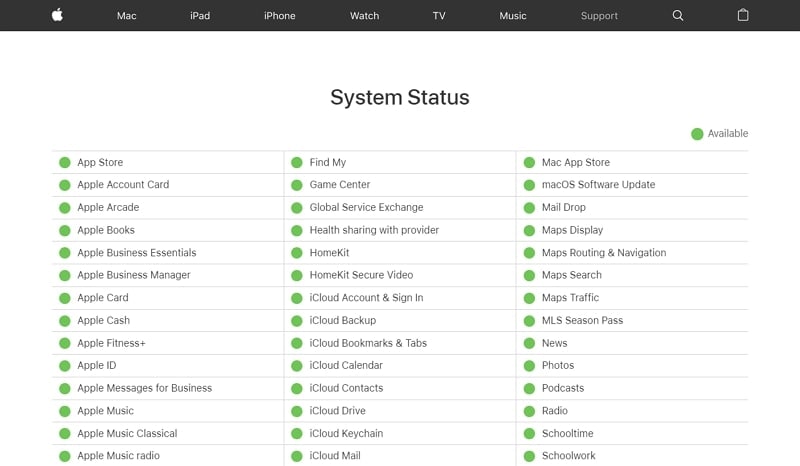Click the green Available legend dot
The image size is (800, 466).
pos(697,134)
